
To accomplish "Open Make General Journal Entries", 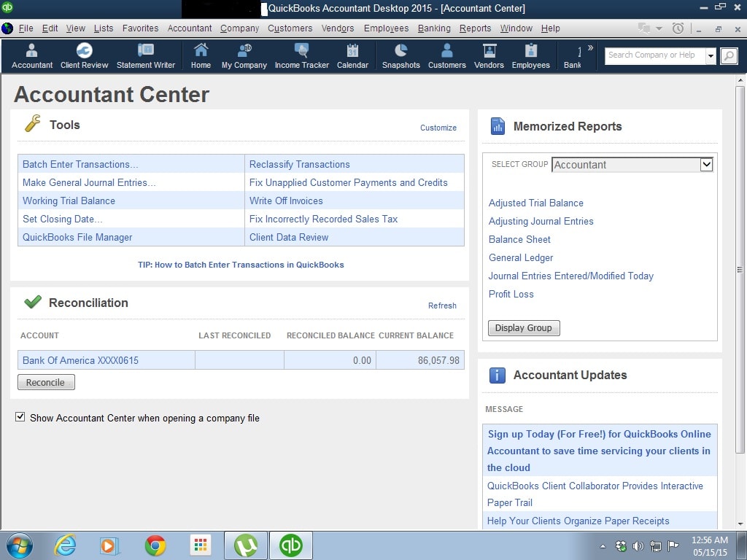I will pos(89,182).
